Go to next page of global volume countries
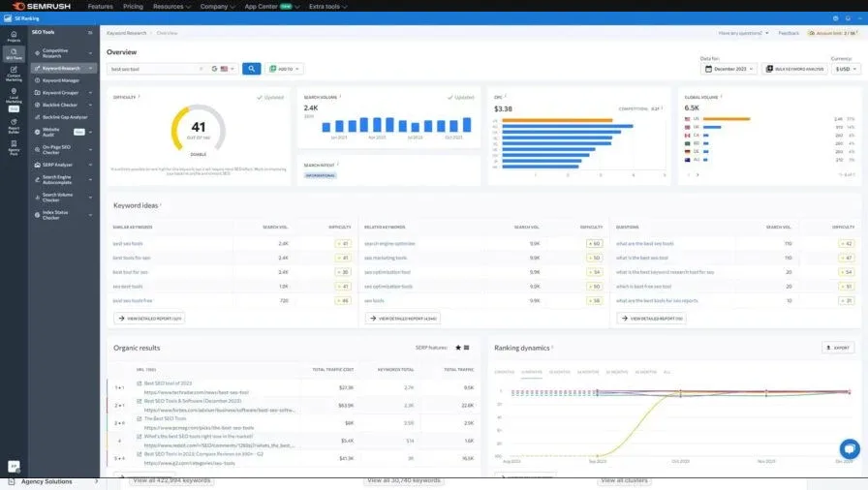The width and height of the screenshot is (868, 490). tap(697, 174)
